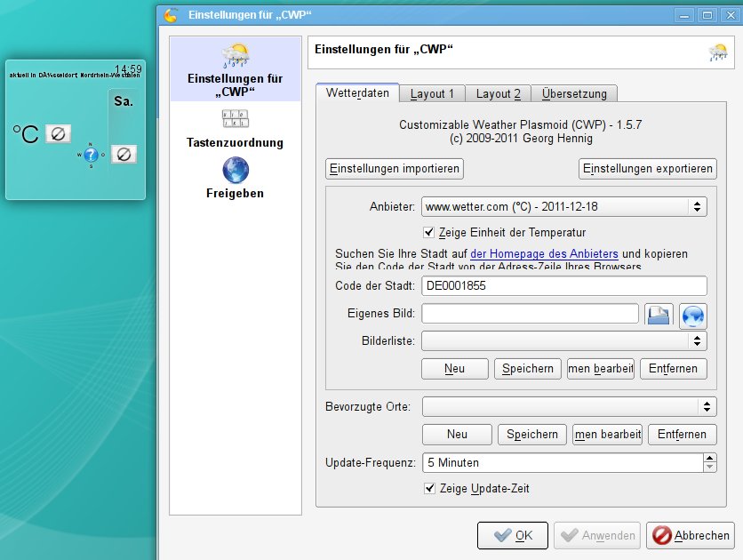Open the Bevorzugte Orte dropdown
The width and height of the screenshot is (743, 560).
pos(569,406)
